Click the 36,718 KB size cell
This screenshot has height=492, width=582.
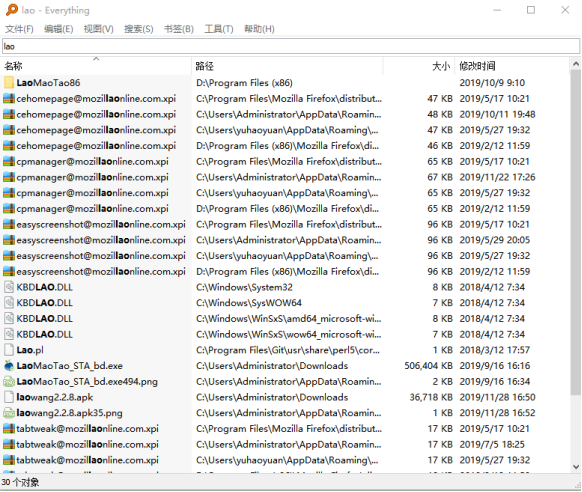[431, 397]
